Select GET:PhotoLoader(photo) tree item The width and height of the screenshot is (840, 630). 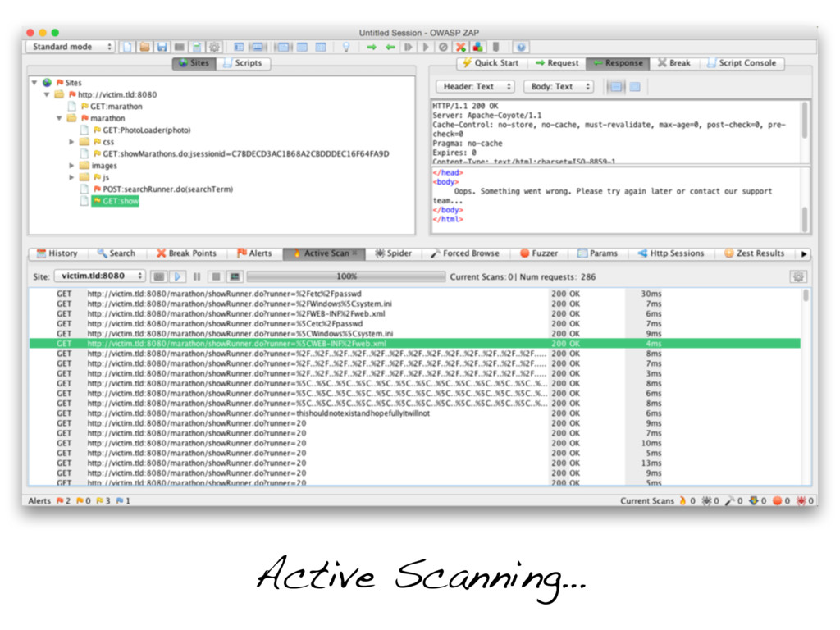(146, 130)
